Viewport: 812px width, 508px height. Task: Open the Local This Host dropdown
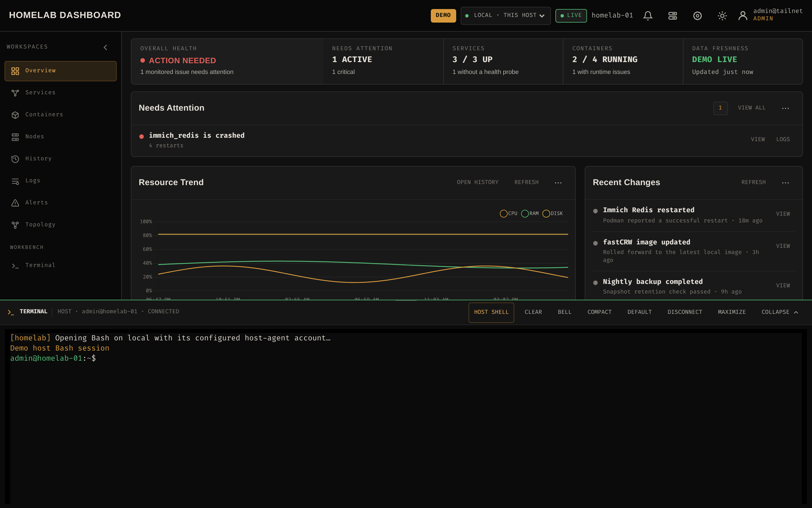[x=505, y=16]
